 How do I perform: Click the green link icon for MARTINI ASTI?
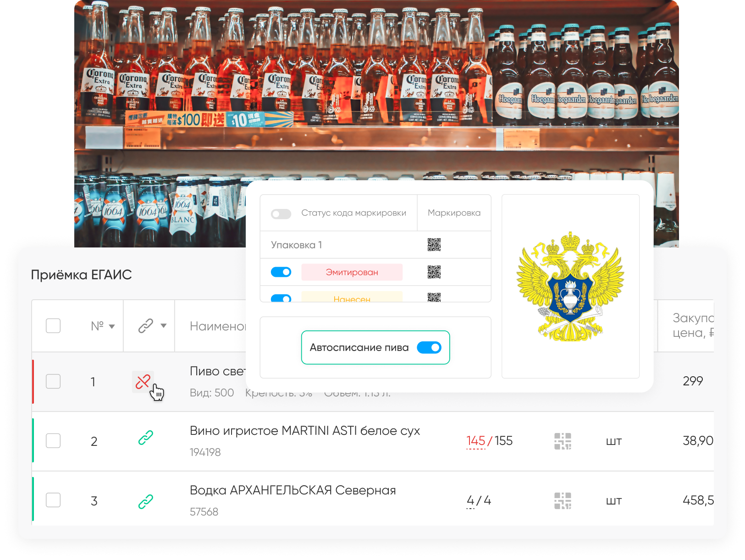[x=146, y=438]
